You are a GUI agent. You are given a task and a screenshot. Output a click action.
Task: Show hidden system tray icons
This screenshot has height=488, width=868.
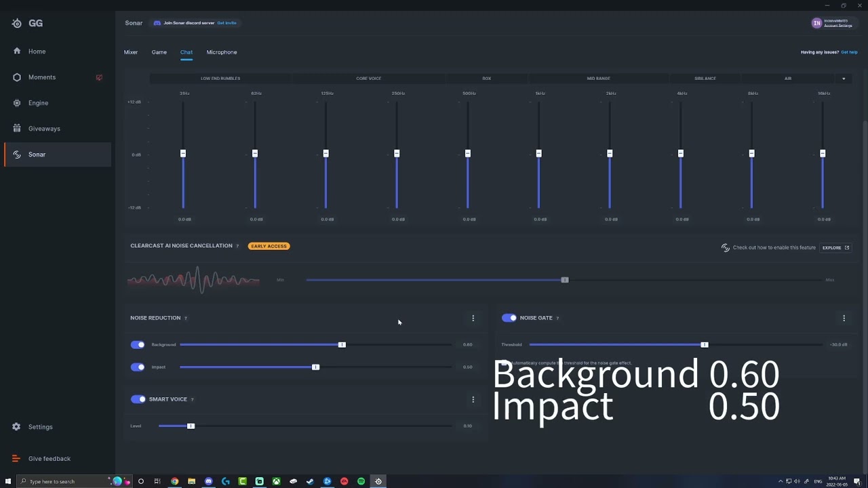[x=780, y=481]
